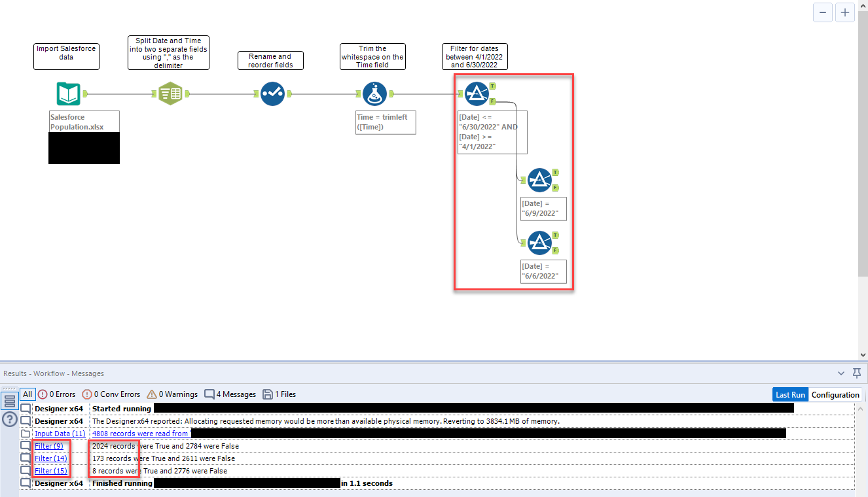Click the False output anchor of the 6/9/2022 filter
This screenshot has height=497, width=868.
pos(556,186)
